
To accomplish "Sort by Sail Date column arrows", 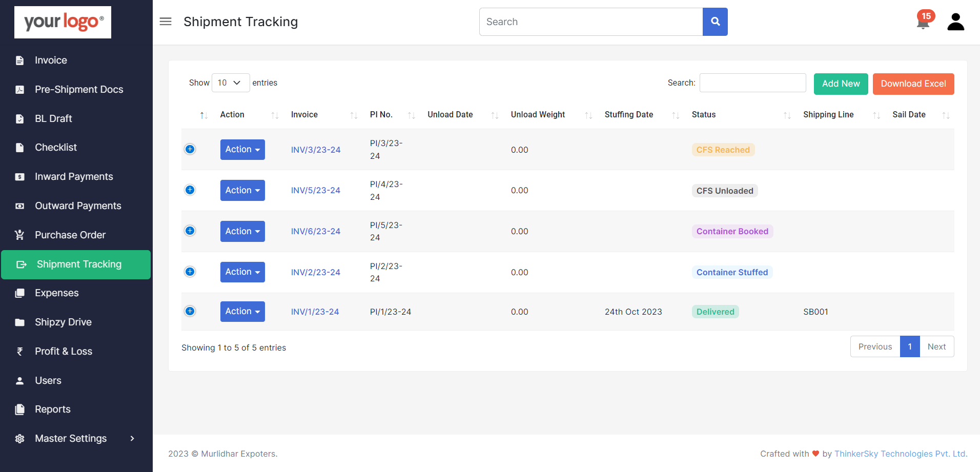I will (x=946, y=115).
